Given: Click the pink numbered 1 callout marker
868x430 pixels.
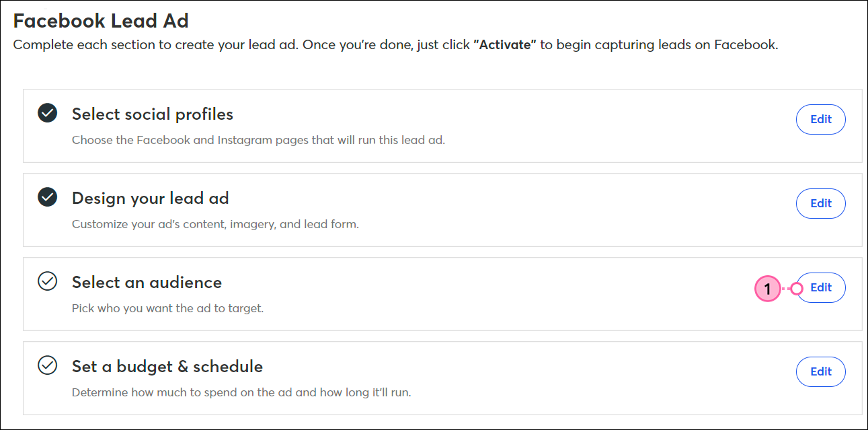Looking at the screenshot, I should [x=767, y=289].
